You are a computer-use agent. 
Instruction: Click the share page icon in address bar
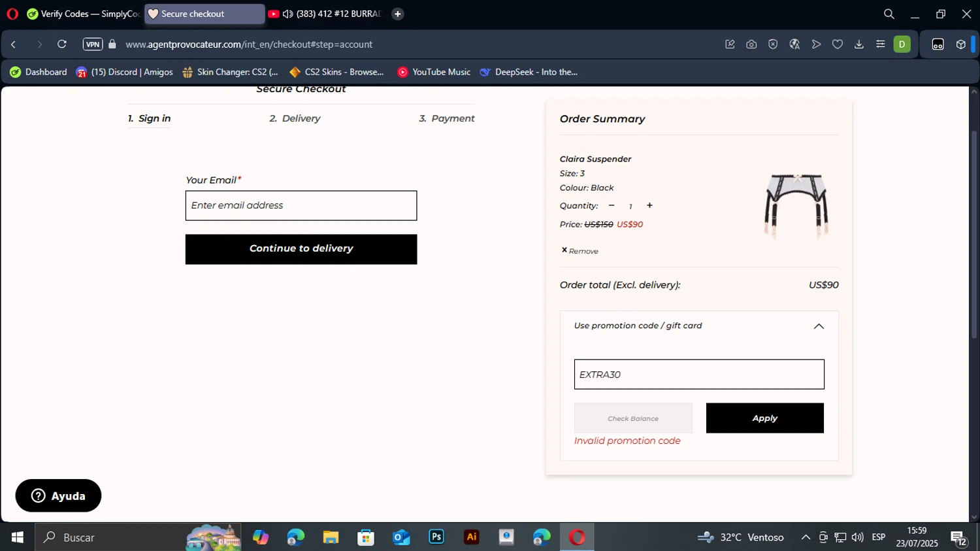point(730,44)
